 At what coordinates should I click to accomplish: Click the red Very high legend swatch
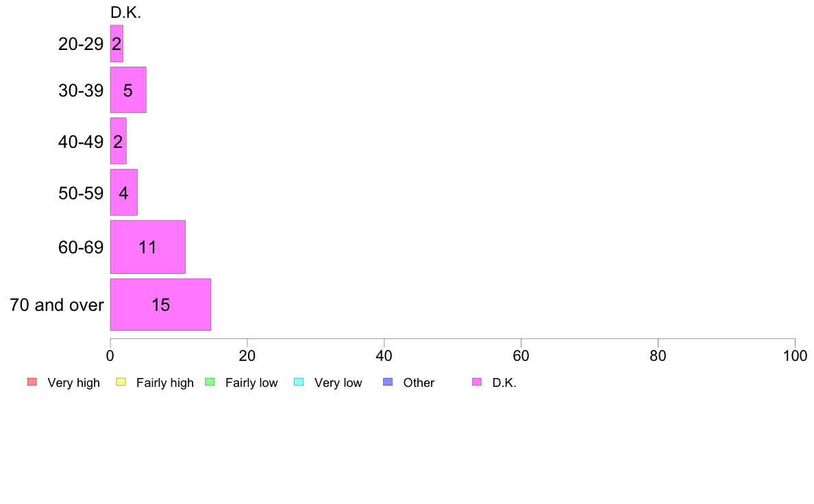(x=32, y=382)
